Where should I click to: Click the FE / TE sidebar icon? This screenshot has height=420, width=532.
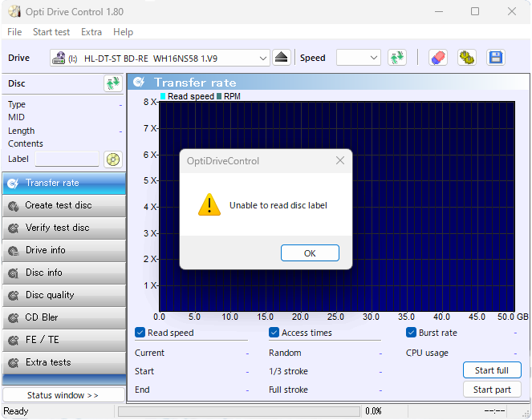pos(14,341)
